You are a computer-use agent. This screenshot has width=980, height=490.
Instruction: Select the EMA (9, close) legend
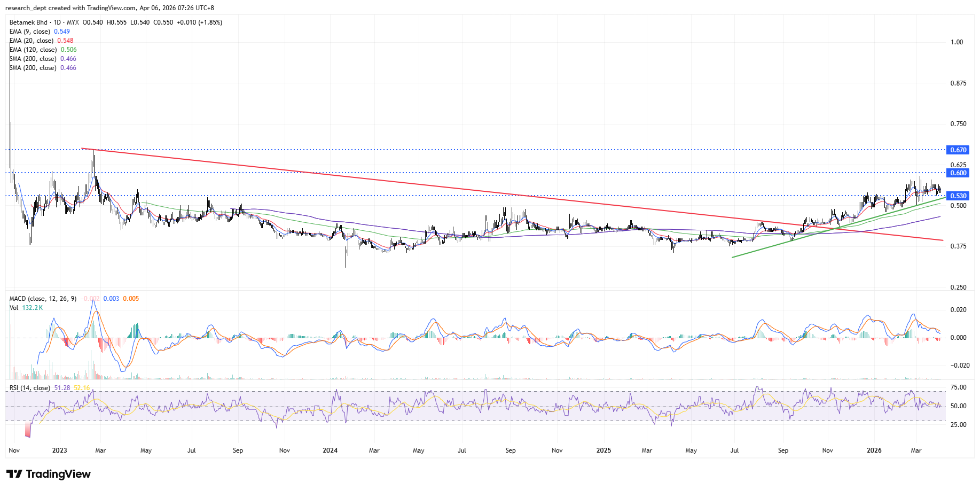point(30,32)
